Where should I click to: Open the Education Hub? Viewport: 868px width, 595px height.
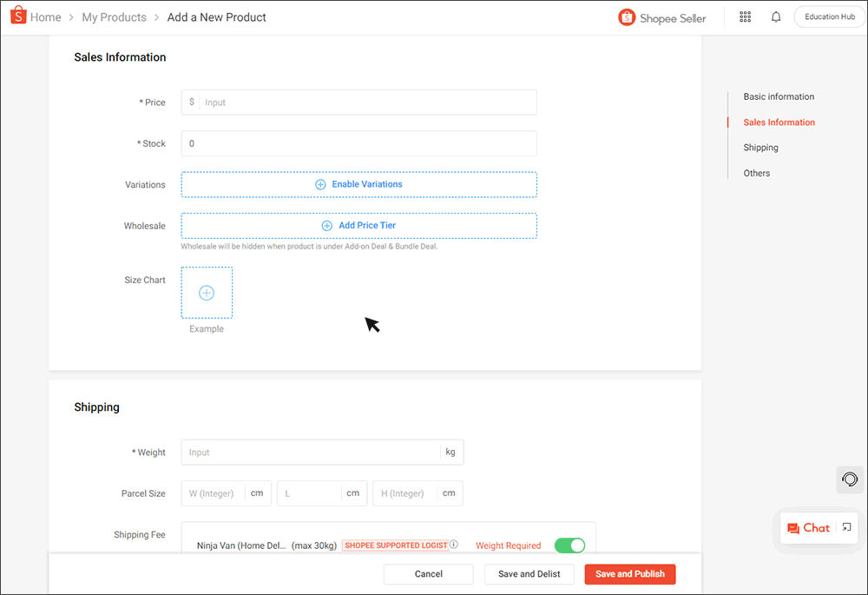tap(828, 16)
